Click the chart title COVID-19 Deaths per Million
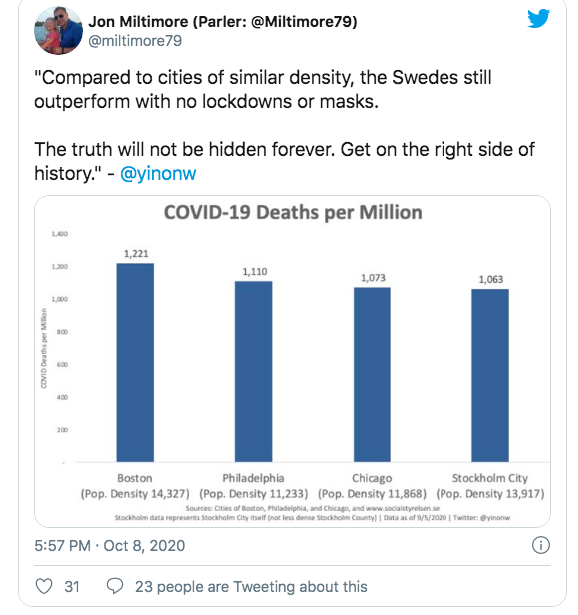 tap(293, 212)
